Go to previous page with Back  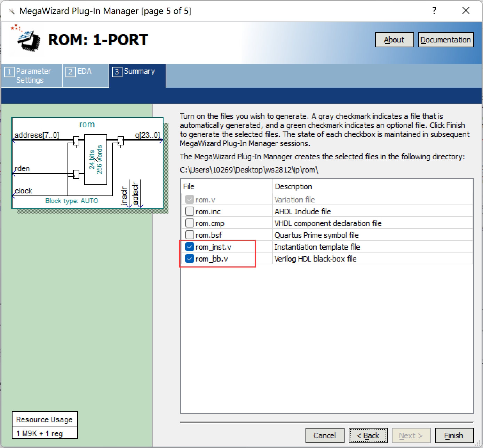tap(368, 435)
